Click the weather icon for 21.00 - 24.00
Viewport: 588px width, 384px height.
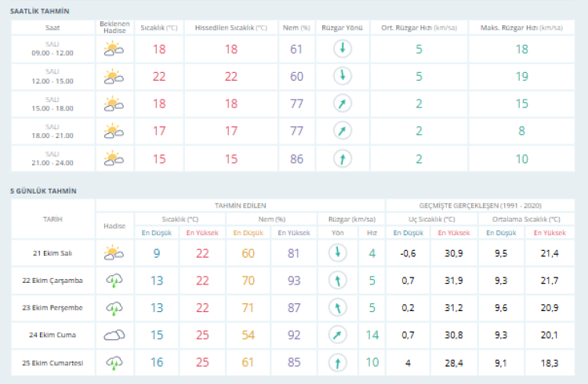point(114,158)
